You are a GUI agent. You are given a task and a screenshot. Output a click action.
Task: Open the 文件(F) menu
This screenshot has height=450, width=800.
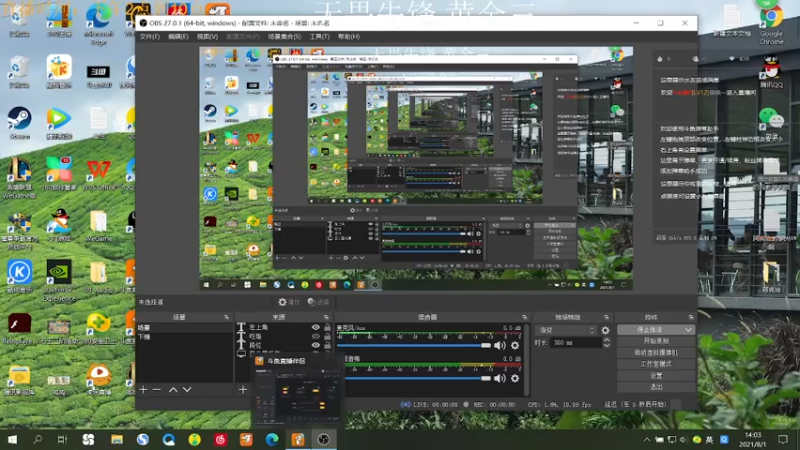[x=149, y=37]
